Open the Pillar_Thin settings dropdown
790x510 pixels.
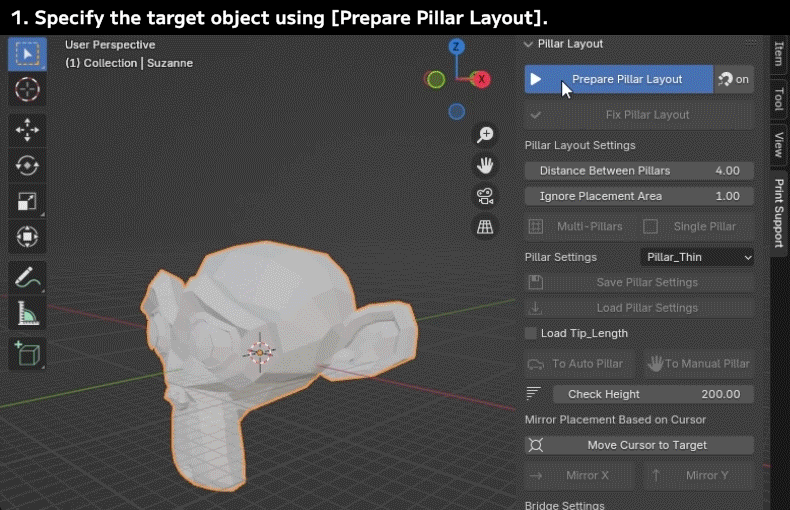pyautogui.click(x=697, y=257)
